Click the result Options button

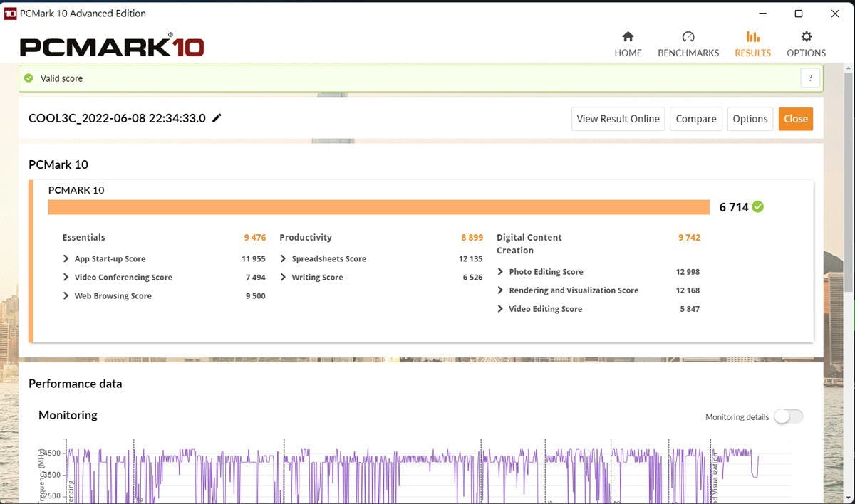tap(750, 119)
